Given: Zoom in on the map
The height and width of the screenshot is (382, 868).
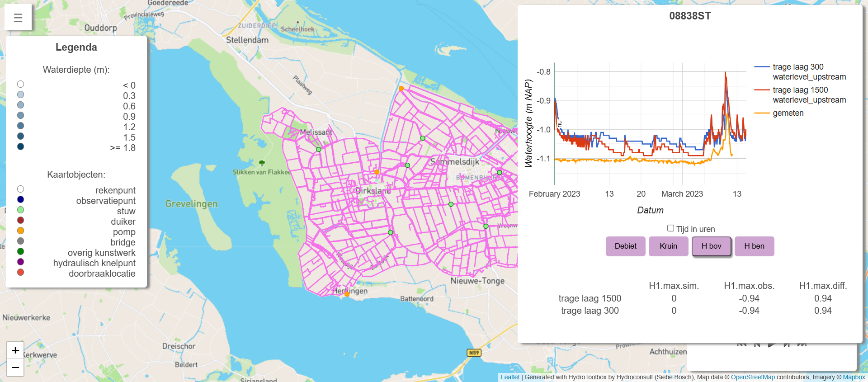Looking at the screenshot, I should coord(15,350).
